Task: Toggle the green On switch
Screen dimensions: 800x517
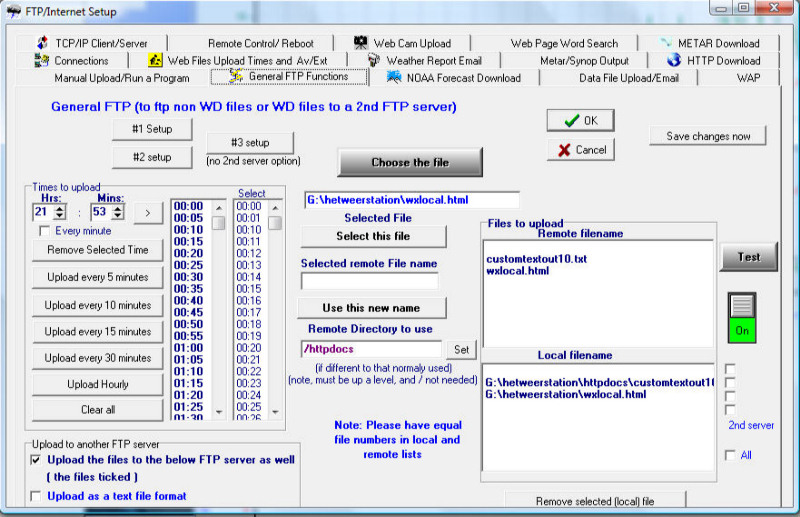Action: (742, 319)
